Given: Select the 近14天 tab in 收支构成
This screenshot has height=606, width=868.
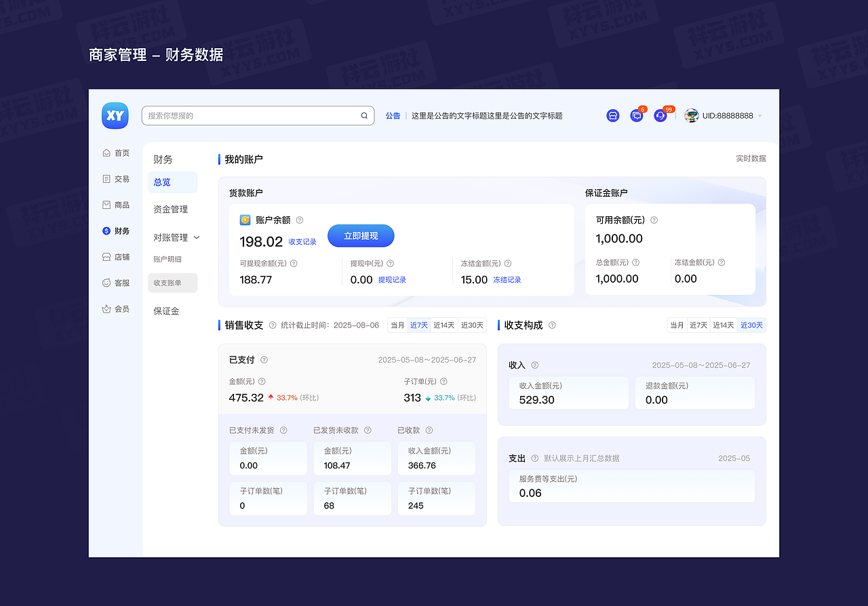Looking at the screenshot, I should pos(723,325).
